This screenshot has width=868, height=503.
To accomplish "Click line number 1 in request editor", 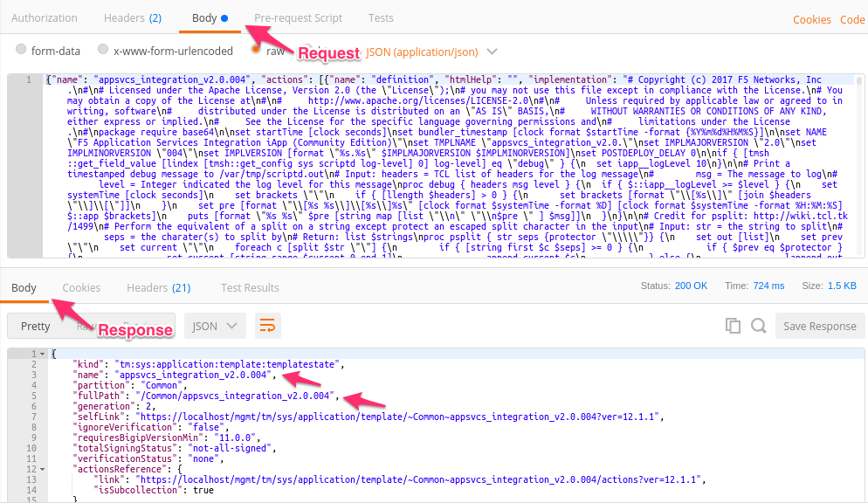I will tap(28, 79).
